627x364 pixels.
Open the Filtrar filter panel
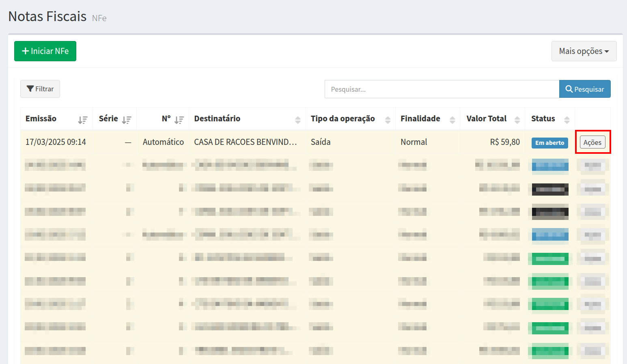click(x=40, y=89)
